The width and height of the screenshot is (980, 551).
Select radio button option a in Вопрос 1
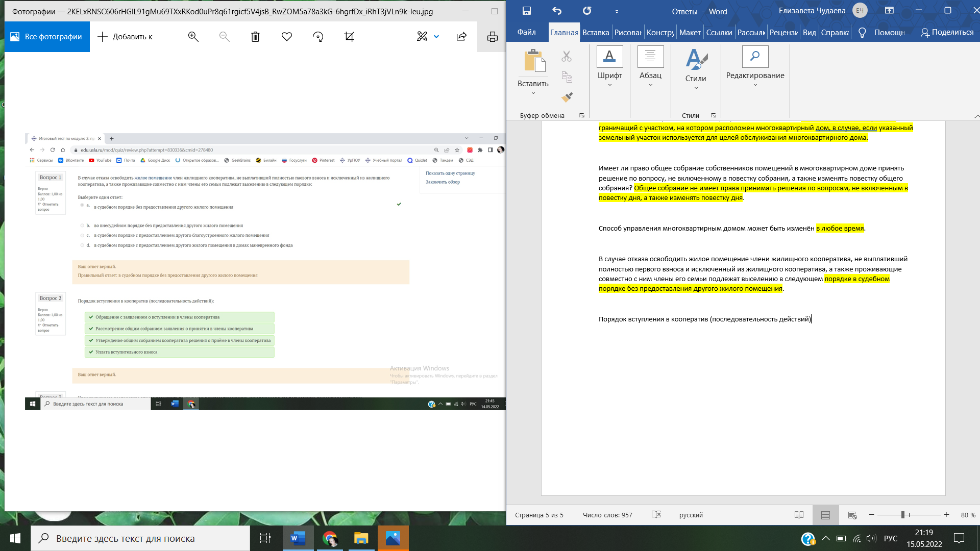82,204
